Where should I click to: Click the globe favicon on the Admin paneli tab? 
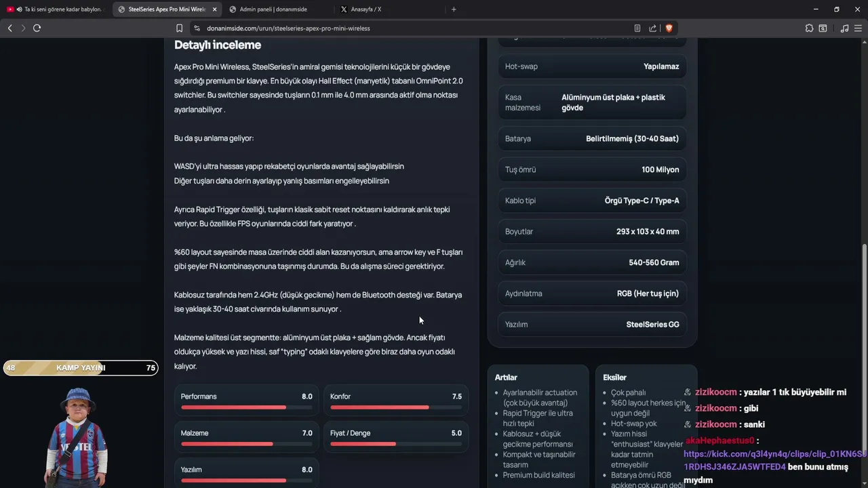coord(233,9)
